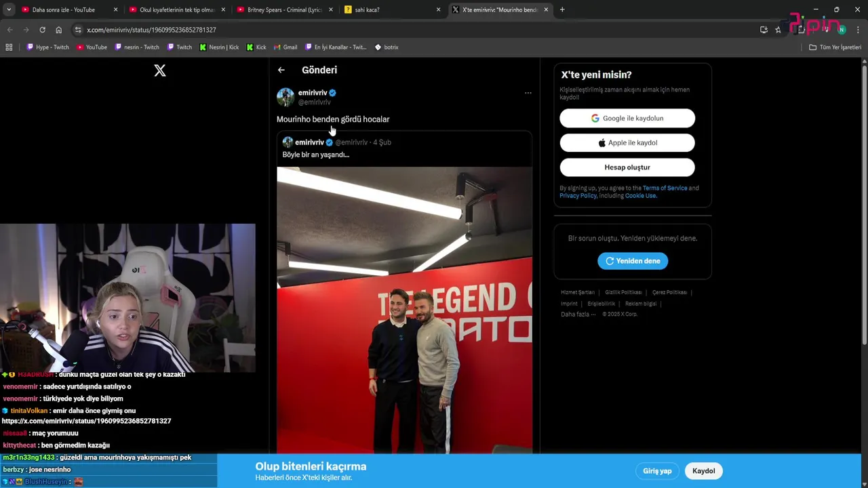Open the YouTube bookmark
Viewport: 868px width, 488px height.
pos(92,47)
